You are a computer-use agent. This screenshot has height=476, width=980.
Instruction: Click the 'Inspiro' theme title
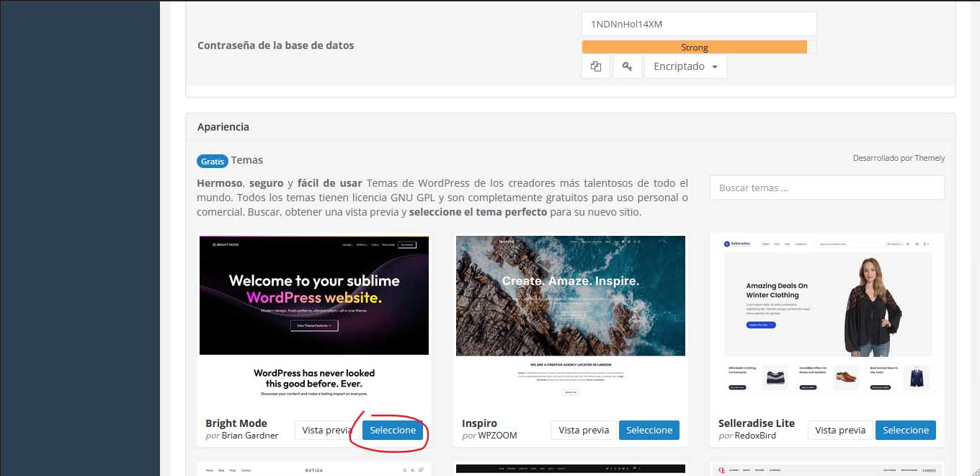(x=479, y=423)
